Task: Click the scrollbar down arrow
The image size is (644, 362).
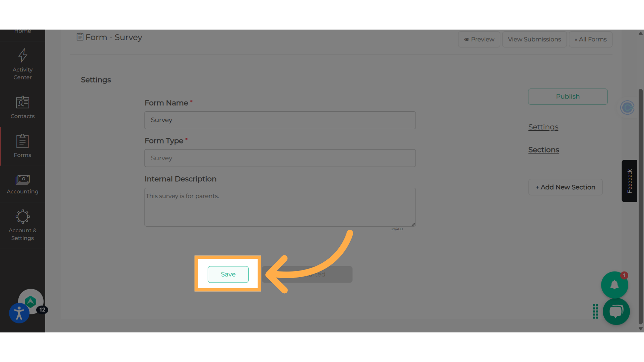Action: pyautogui.click(x=641, y=329)
